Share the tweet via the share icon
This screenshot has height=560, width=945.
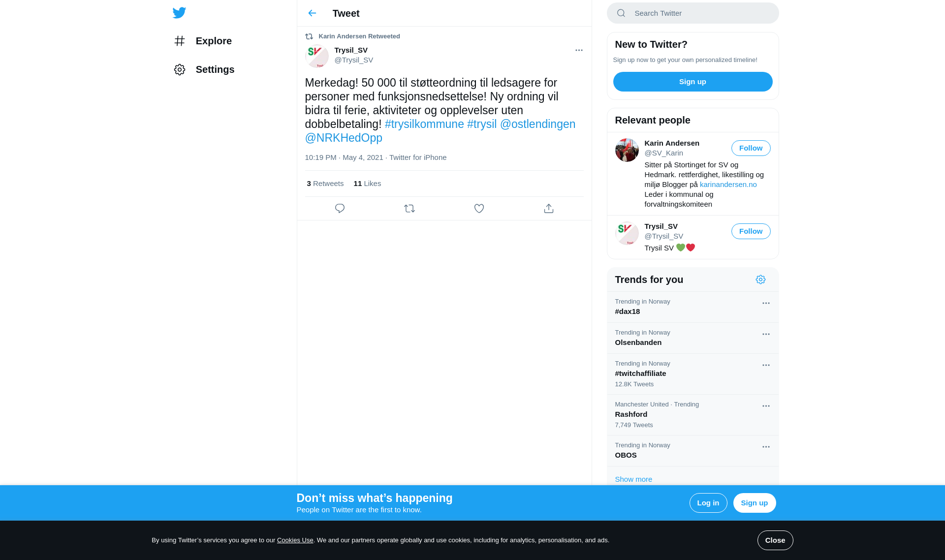[549, 209]
